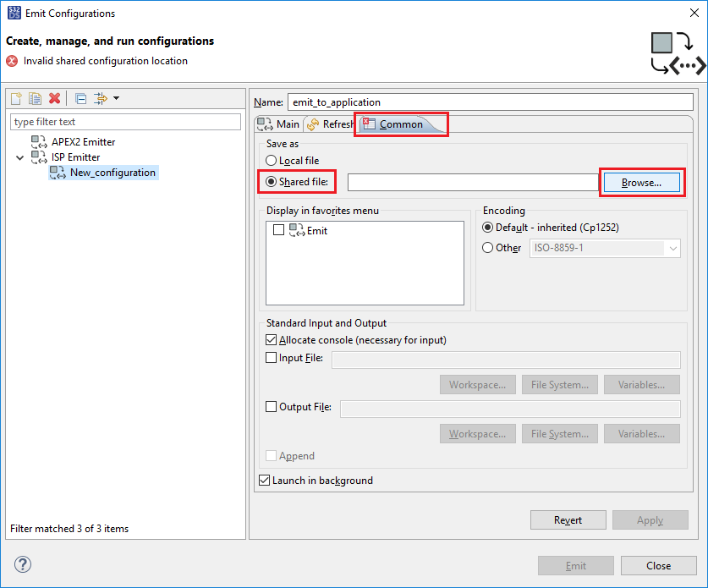Select the Shared file radio button

coord(271,182)
